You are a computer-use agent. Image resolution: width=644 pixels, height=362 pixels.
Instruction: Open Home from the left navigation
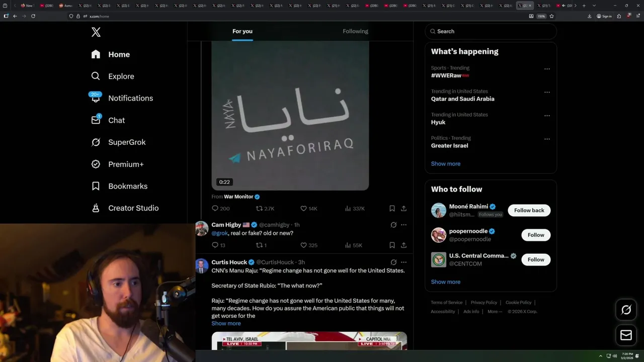(111, 54)
